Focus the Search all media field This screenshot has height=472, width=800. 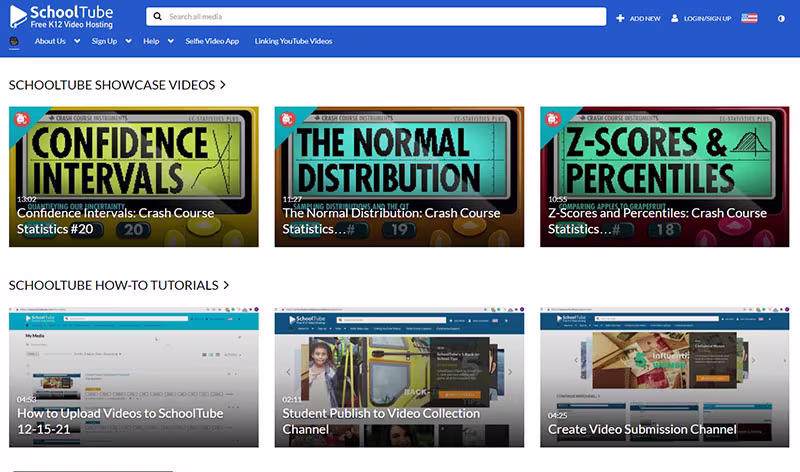376,16
